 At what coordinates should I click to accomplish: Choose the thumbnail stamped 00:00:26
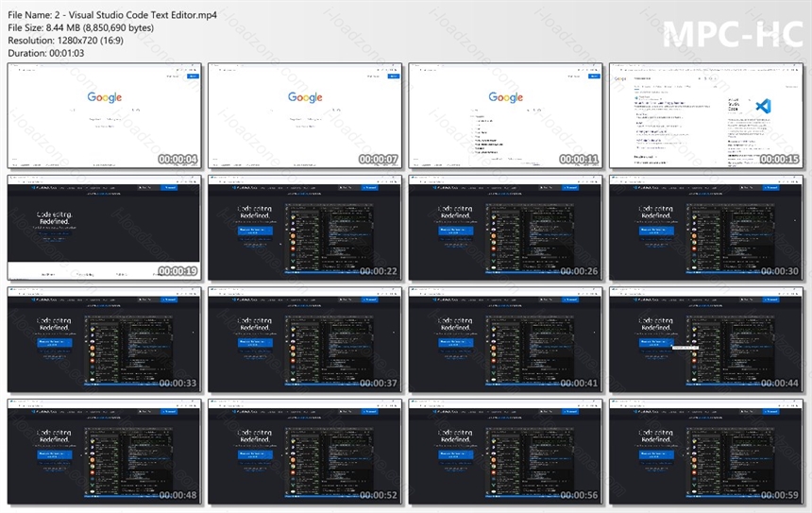505,228
